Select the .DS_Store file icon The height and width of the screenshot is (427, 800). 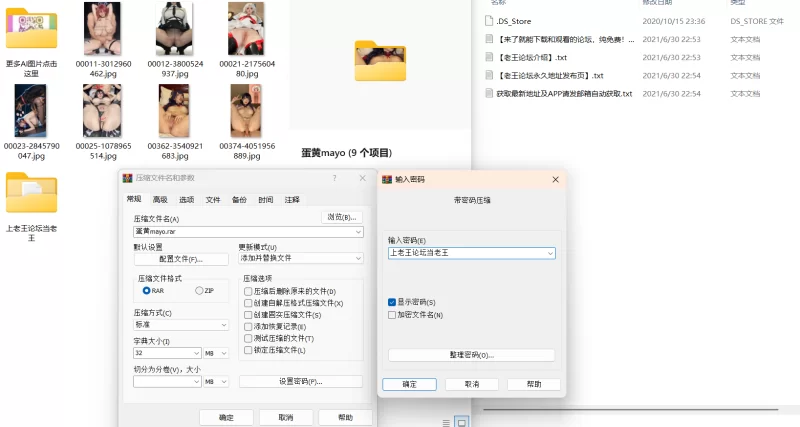tap(490, 20)
